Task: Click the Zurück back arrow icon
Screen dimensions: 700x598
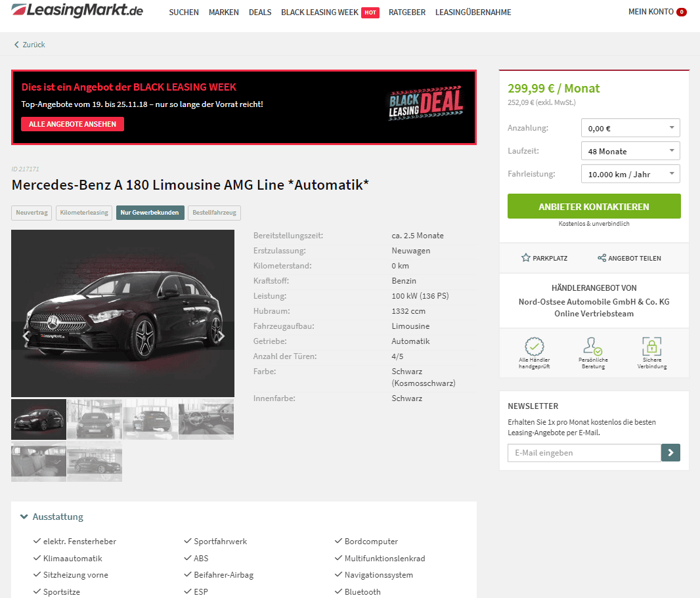Action: 16,45
